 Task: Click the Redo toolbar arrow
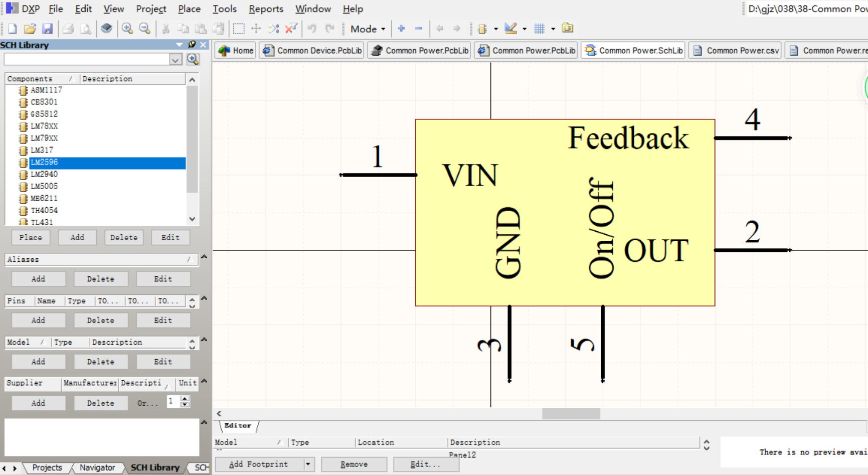pos(329,29)
